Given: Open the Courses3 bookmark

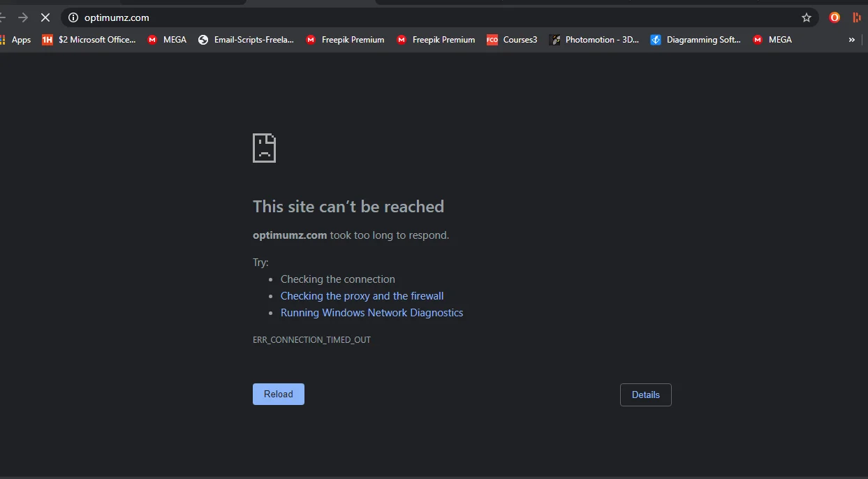Looking at the screenshot, I should [x=512, y=40].
